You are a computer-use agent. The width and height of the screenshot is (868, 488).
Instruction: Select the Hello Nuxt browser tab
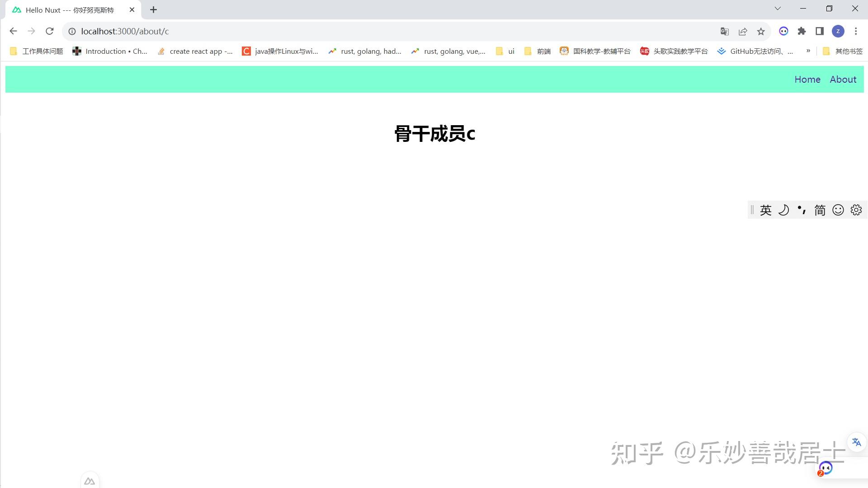point(70,10)
